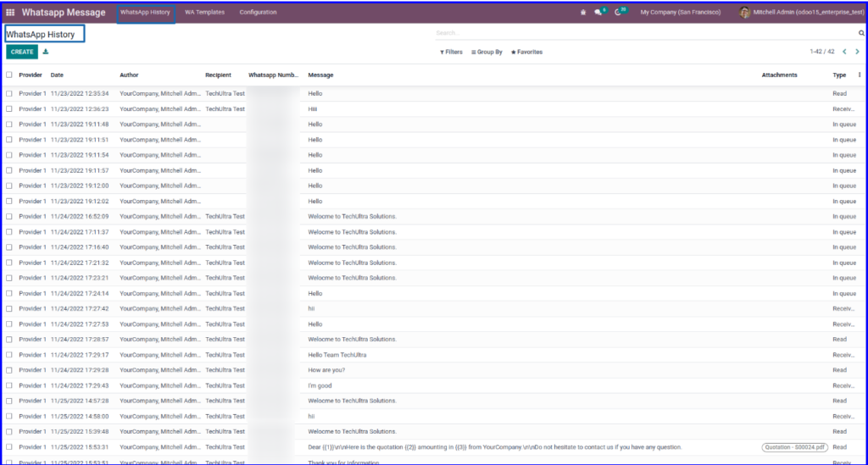Click the date 11/24/2022 17:27:42
Screen dimensions: 868x465
[x=80, y=309]
